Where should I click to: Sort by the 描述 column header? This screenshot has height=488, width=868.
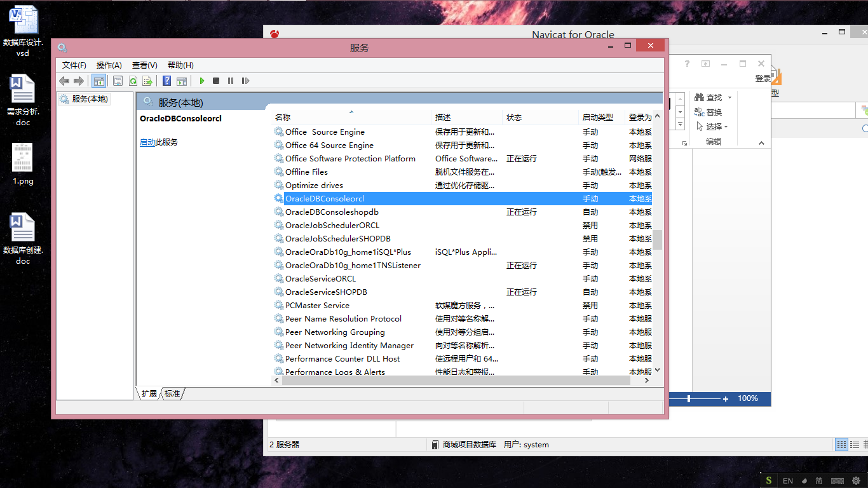pos(467,118)
